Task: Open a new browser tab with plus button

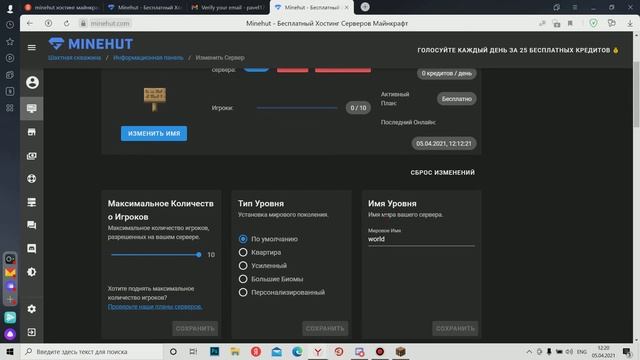Action: click(365, 7)
